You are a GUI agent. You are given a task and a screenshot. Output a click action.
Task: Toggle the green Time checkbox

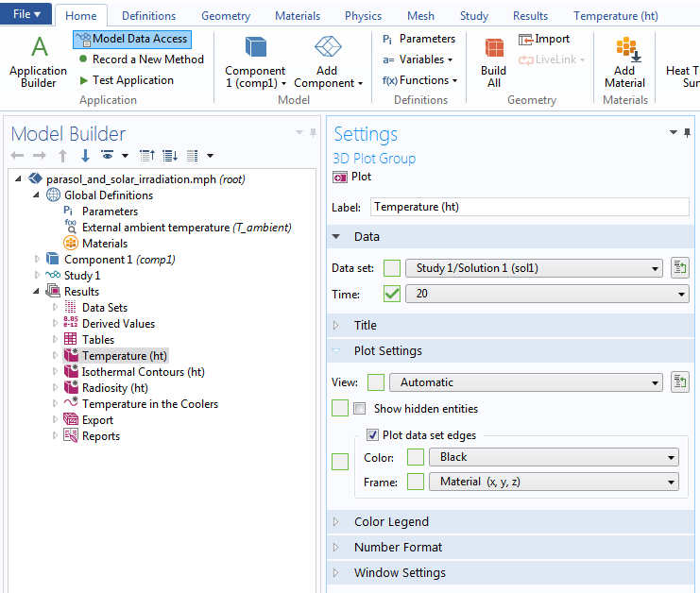pos(392,294)
